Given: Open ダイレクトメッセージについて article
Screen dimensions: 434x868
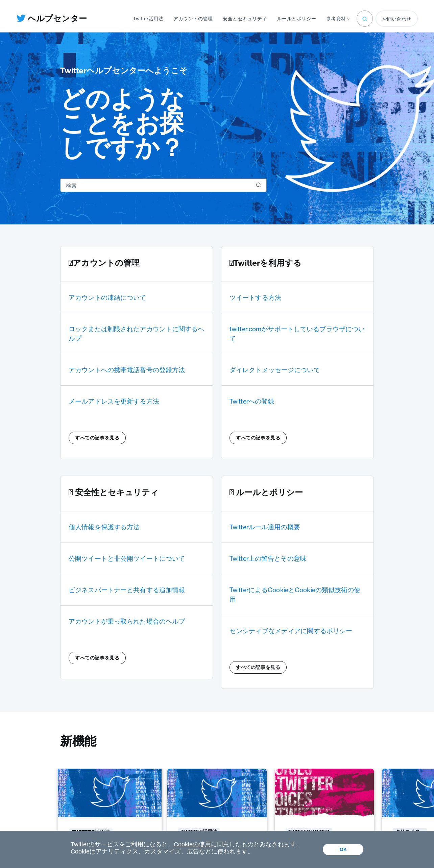Looking at the screenshot, I should (274, 370).
